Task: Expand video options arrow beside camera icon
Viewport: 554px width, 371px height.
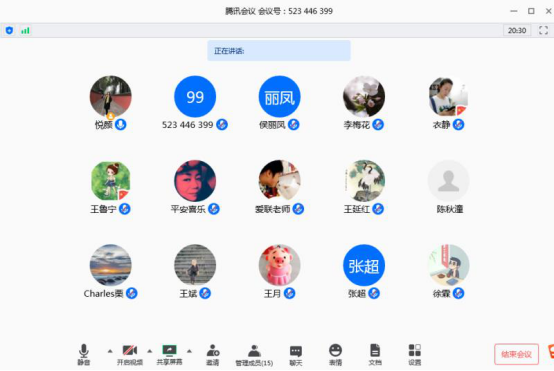Action: coord(149,351)
